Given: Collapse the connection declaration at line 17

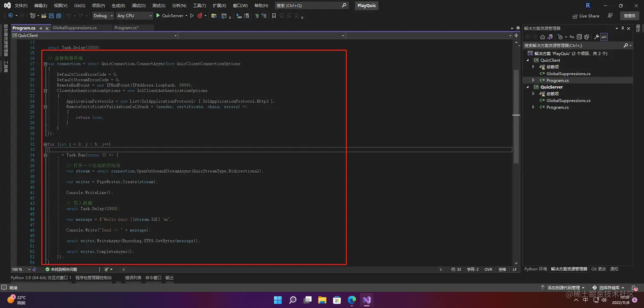Looking at the screenshot, I should pos(46,64).
